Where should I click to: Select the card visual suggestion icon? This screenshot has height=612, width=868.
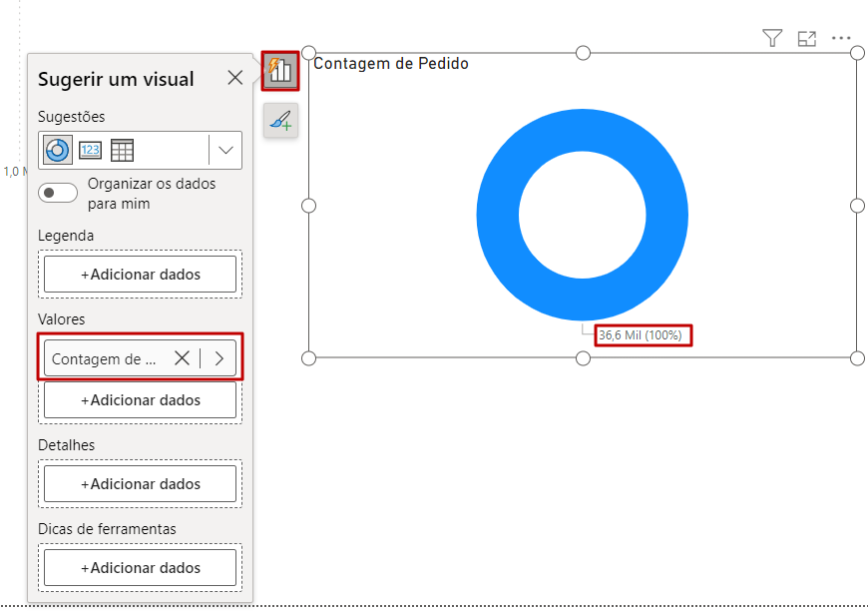click(90, 151)
